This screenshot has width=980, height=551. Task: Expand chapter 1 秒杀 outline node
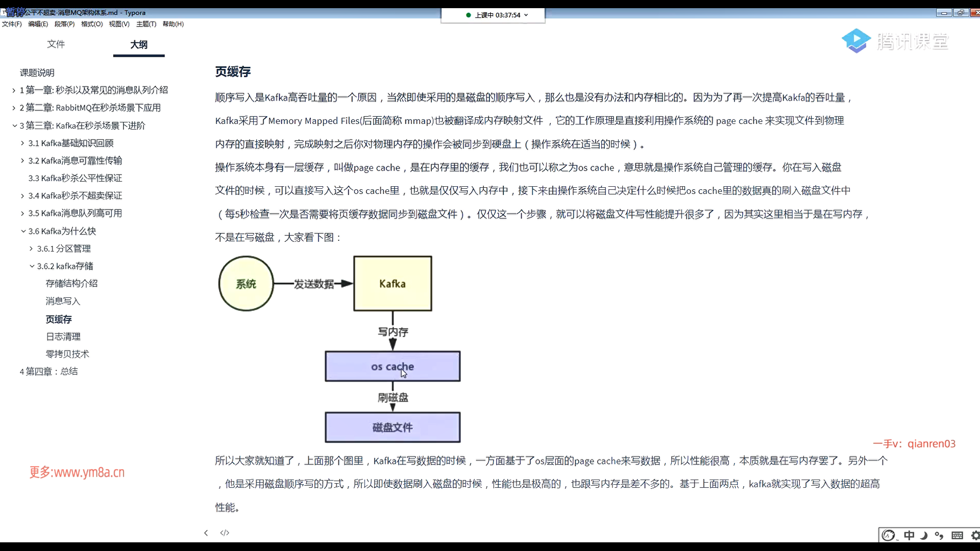pos(14,90)
